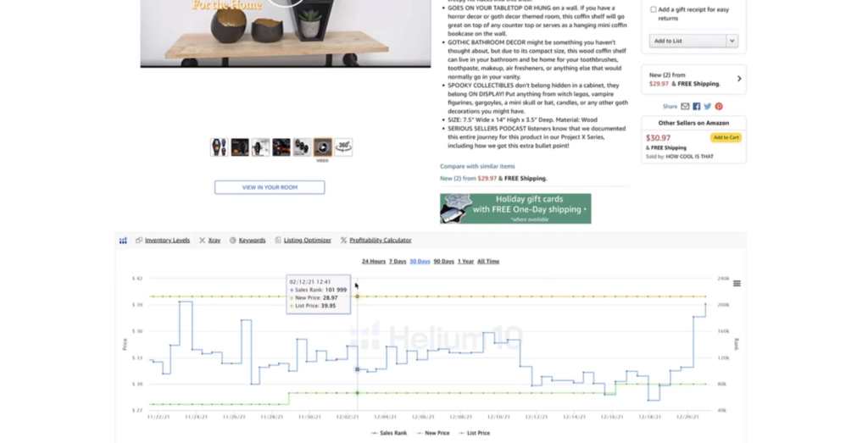Open the chart hamburger menu icon
Image resolution: width=868 pixels, height=443 pixels.
(737, 284)
